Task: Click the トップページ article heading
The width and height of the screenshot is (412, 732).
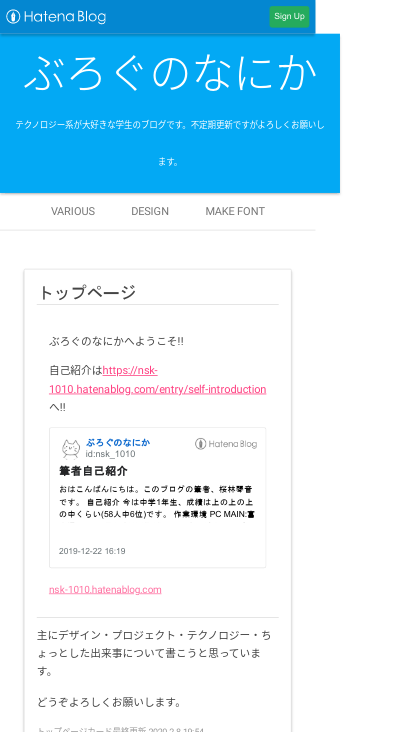Action: pyautogui.click(x=87, y=293)
